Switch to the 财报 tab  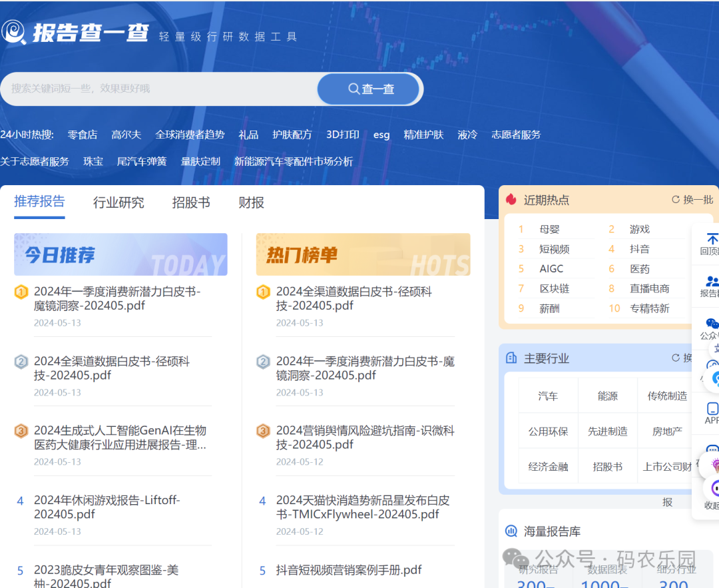pos(251,203)
